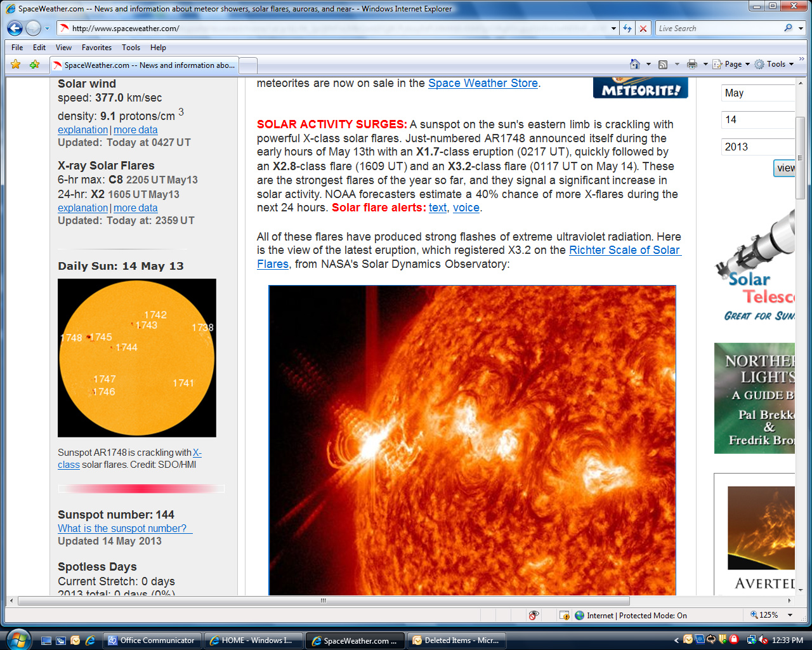This screenshot has width=812, height=650.
Task: Click the solar wind 'explanation' link
Action: [82, 129]
